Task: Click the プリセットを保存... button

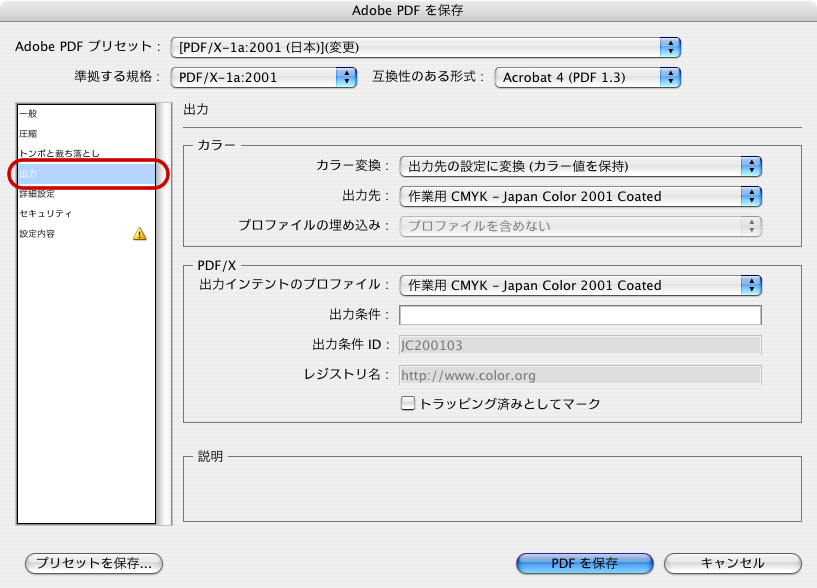Action: [94, 564]
